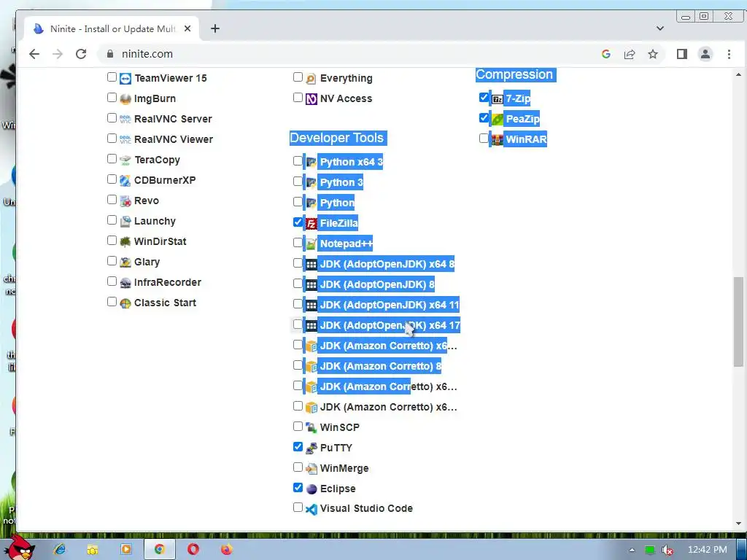Go back with the back arrow
The height and width of the screenshot is (560, 747).
pyautogui.click(x=34, y=54)
